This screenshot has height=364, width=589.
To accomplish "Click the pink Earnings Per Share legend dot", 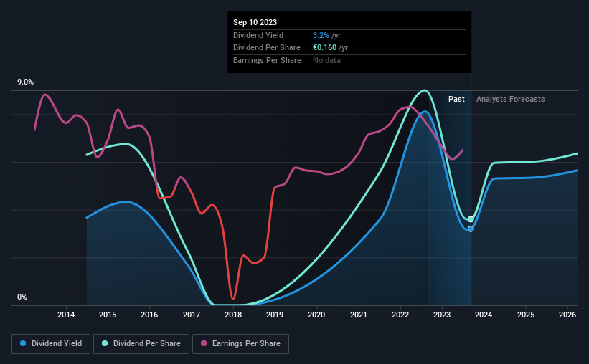I will click(x=204, y=343).
